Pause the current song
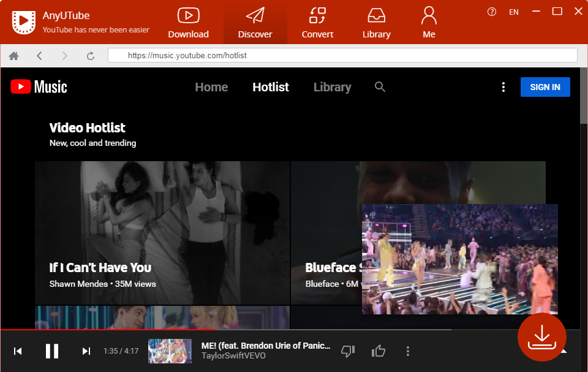 tap(51, 351)
